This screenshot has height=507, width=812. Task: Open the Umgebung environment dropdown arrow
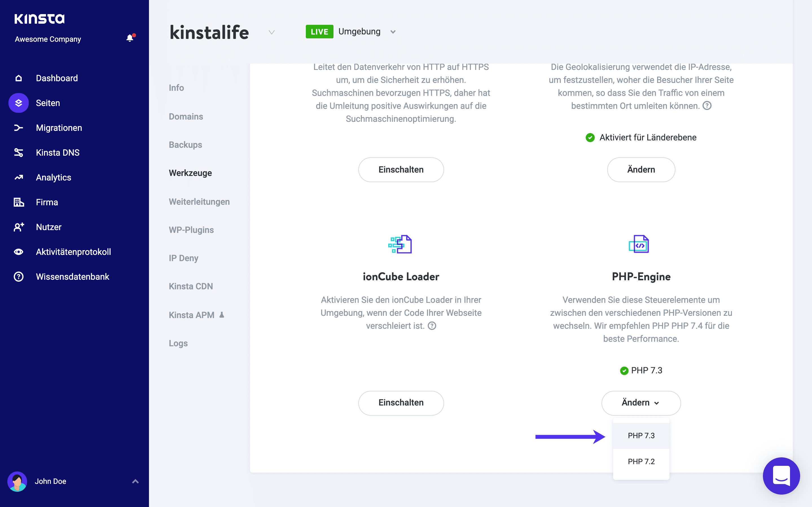point(393,32)
